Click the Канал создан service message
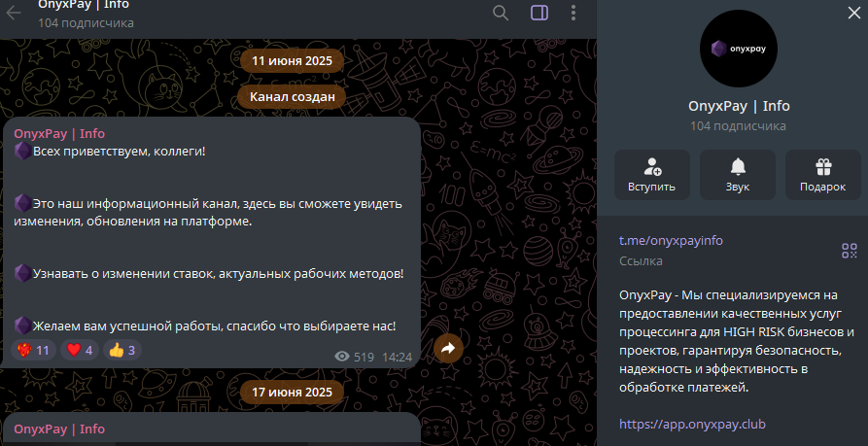The width and height of the screenshot is (868, 446). tap(292, 97)
